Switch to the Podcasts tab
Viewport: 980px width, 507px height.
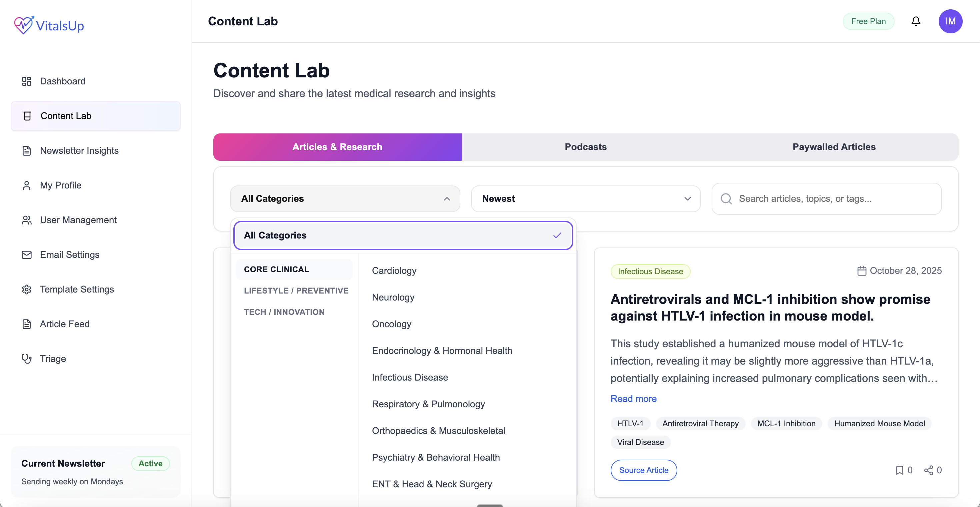tap(585, 147)
